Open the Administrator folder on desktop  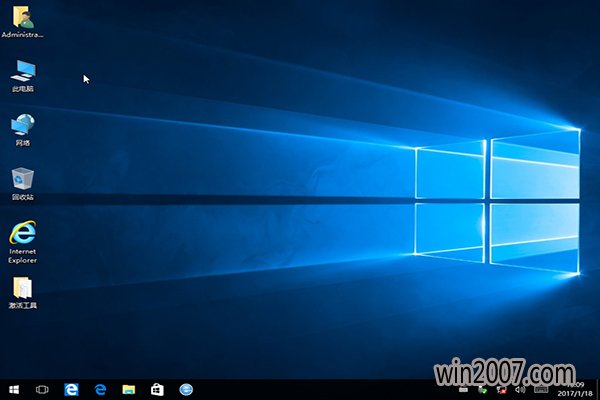22,18
